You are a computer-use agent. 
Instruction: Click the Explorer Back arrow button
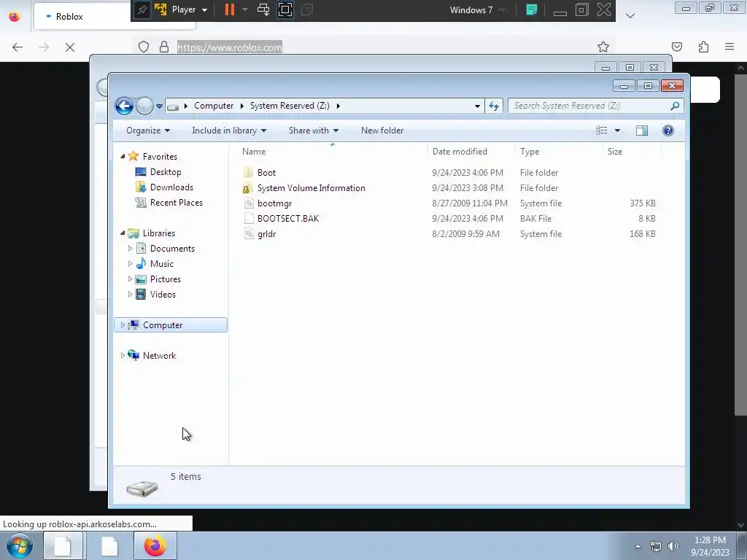pyautogui.click(x=124, y=106)
